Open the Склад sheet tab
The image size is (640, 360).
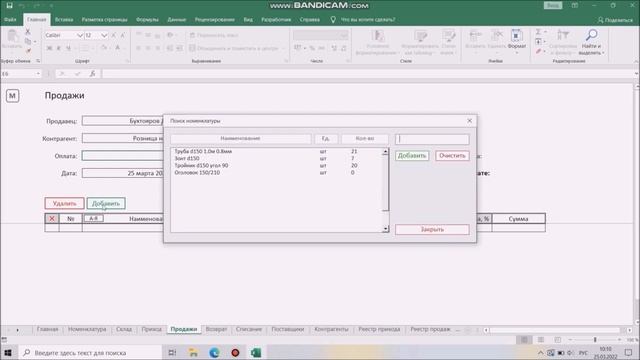coord(124,329)
